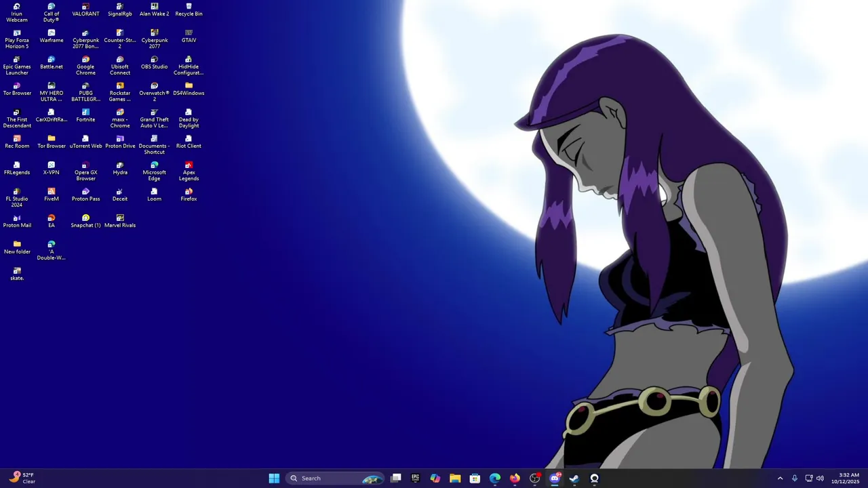This screenshot has width=868, height=488.
Task: Select the DS4Windows folder icon
Action: (x=189, y=89)
